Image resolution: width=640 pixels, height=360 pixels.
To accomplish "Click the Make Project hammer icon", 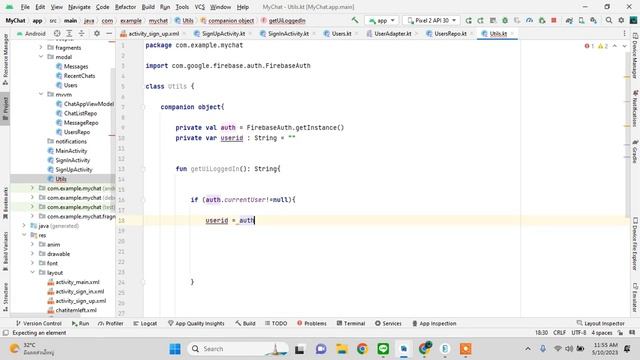I will [x=355, y=20].
